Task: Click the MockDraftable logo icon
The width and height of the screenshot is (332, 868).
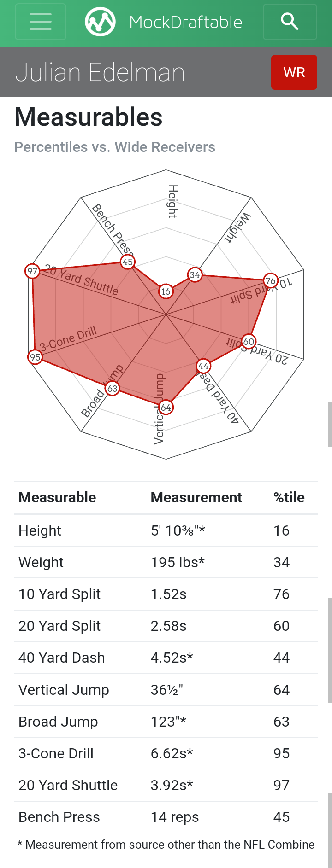Action: pos(100,22)
